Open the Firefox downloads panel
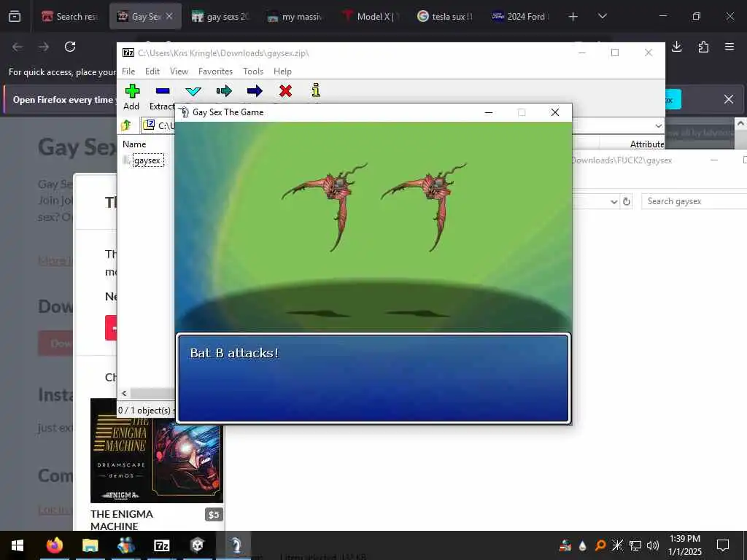 (x=676, y=47)
